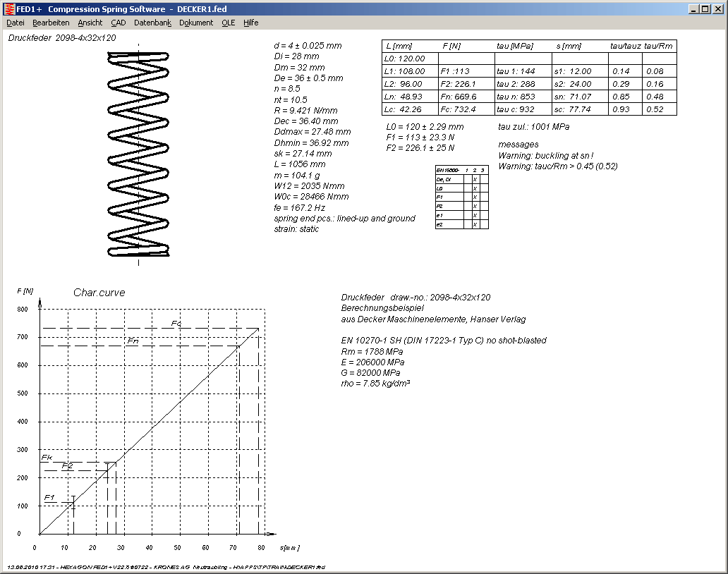Viewport: 728px width, 574px height.
Task: Open the Ansicht menu
Action: coord(90,23)
